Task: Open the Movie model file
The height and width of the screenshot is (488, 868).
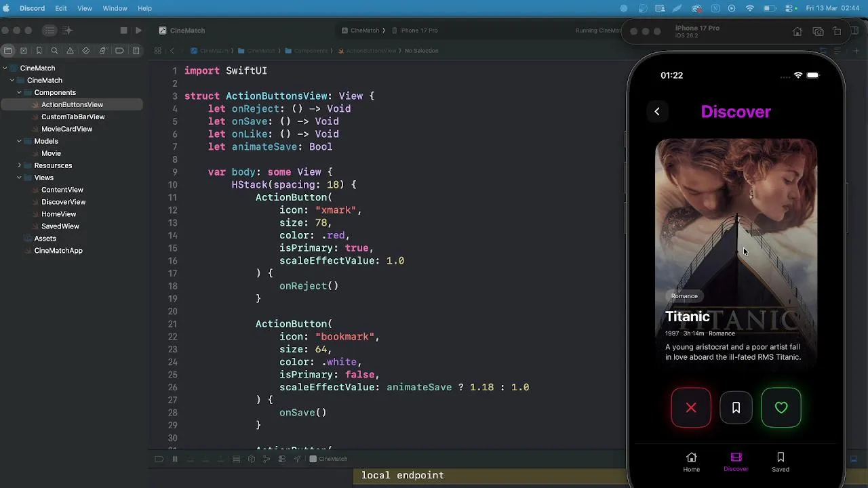Action: coord(51,153)
